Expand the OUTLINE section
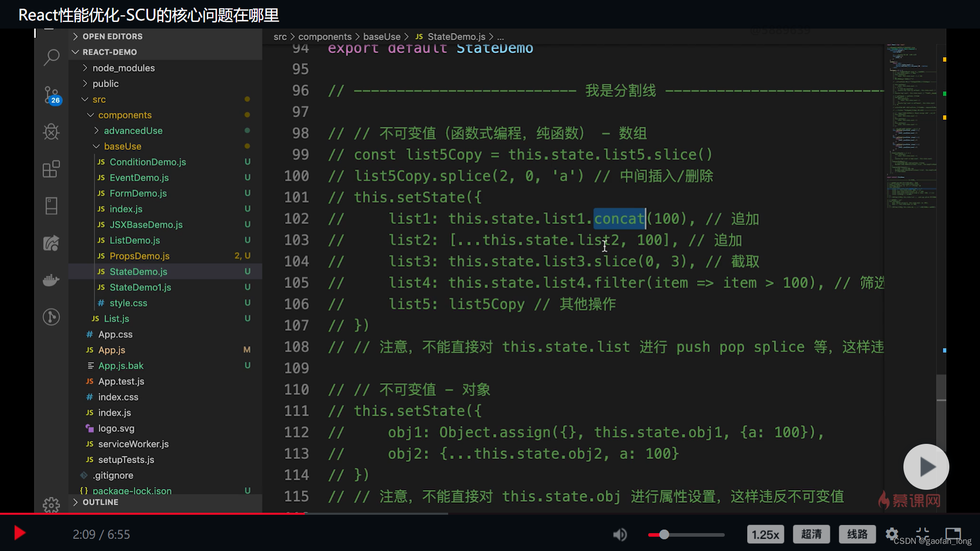The height and width of the screenshot is (551, 980). point(100,502)
